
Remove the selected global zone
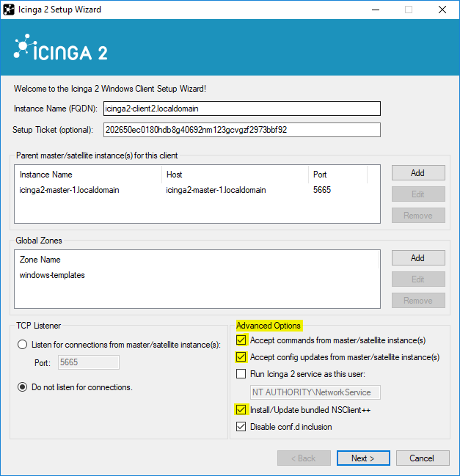(x=418, y=301)
